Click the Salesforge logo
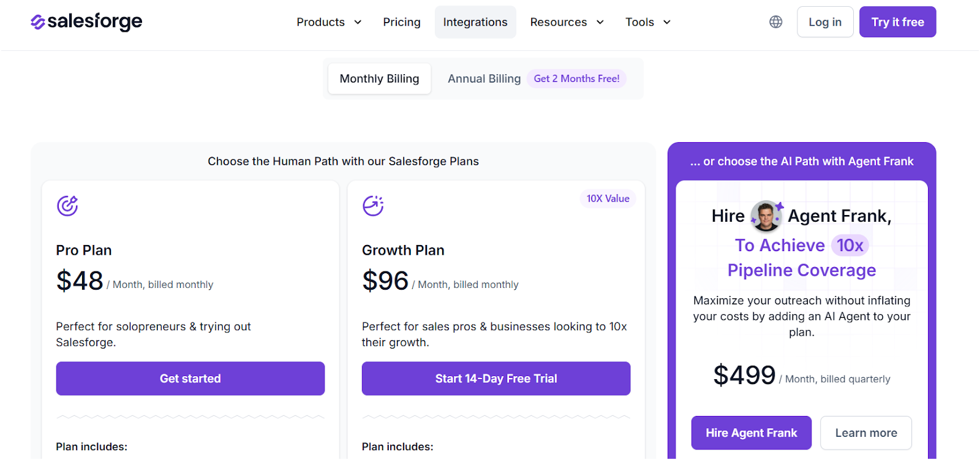The height and width of the screenshot is (460, 980). pos(86,21)
